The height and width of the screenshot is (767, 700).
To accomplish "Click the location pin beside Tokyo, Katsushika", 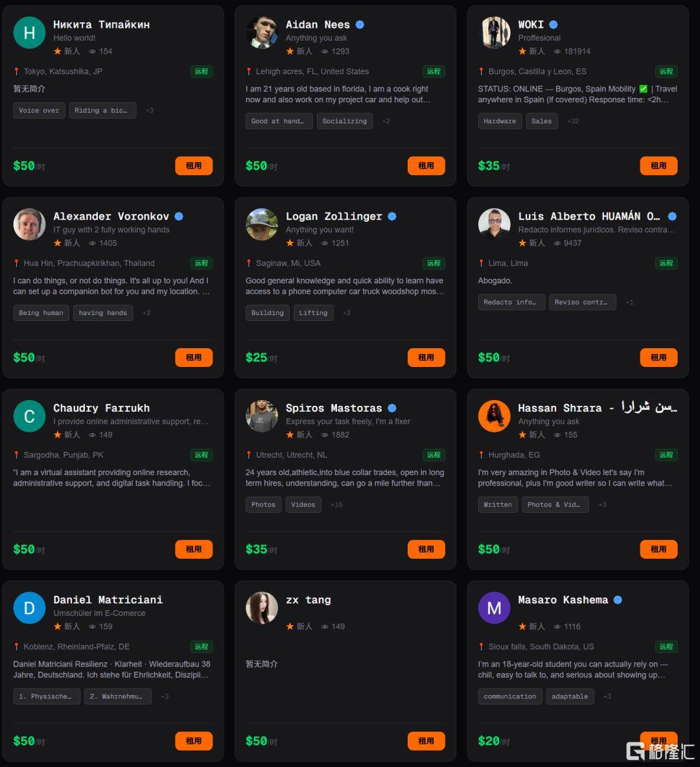I will [17, 71].
